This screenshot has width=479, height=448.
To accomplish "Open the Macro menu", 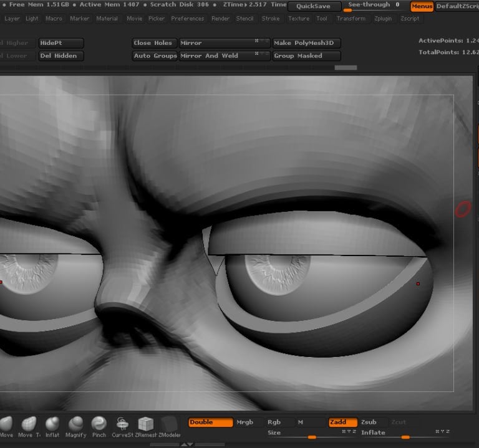I will point(54,19).
